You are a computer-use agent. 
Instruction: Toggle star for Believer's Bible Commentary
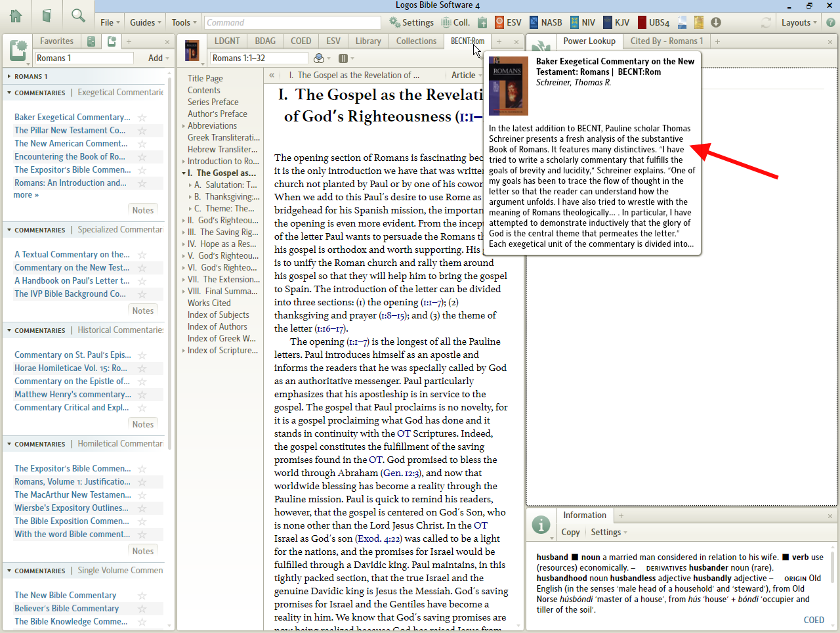tap(142, 609)
